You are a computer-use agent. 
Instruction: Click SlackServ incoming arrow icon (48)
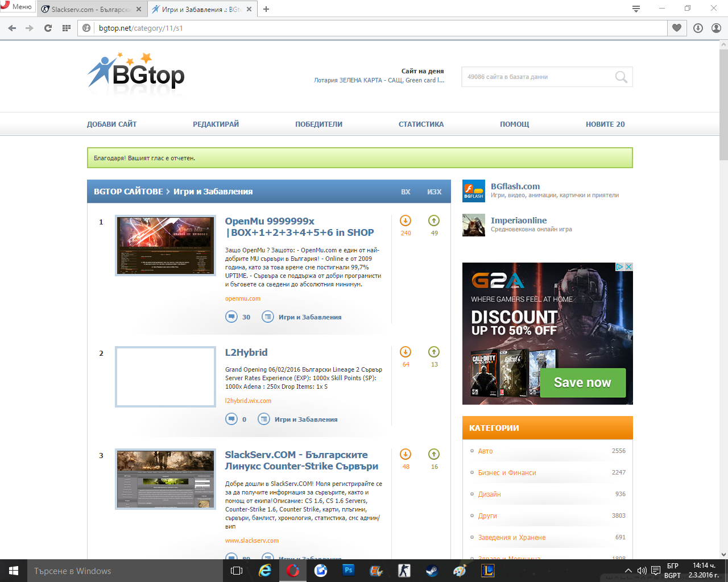click(x=406, y=454)
